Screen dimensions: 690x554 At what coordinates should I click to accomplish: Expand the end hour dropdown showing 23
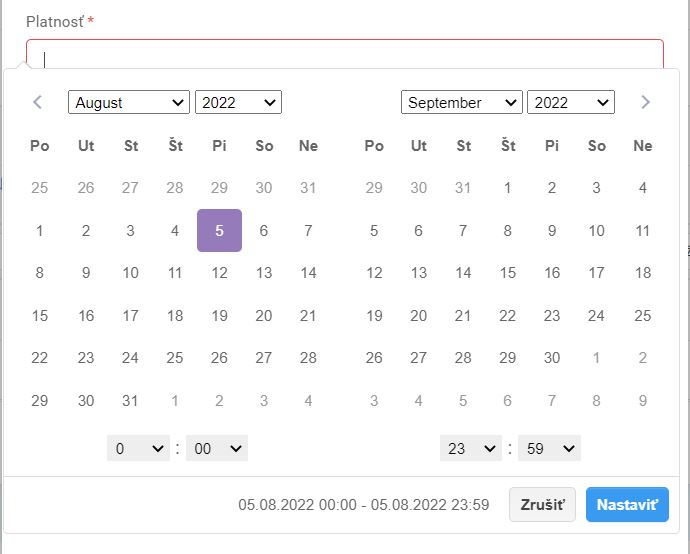[470, 449]
